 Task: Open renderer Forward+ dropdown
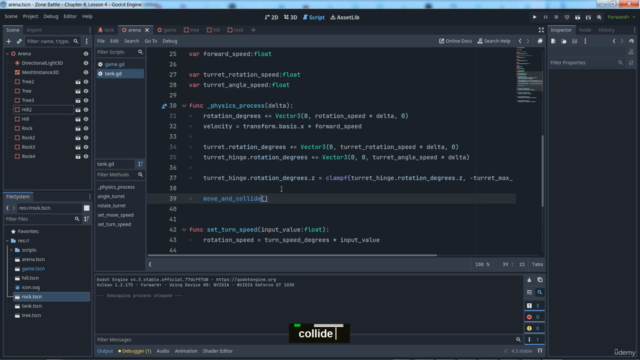coord(621,17)
